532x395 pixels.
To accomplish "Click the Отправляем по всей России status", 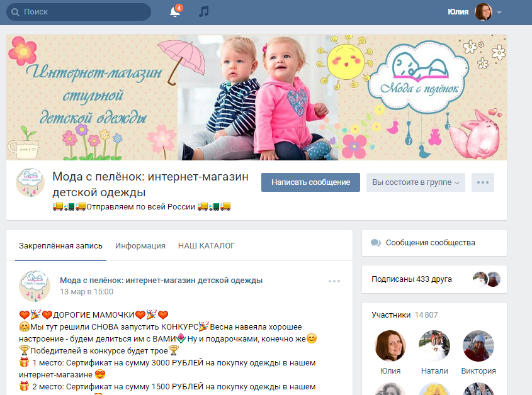I will 142,206.
